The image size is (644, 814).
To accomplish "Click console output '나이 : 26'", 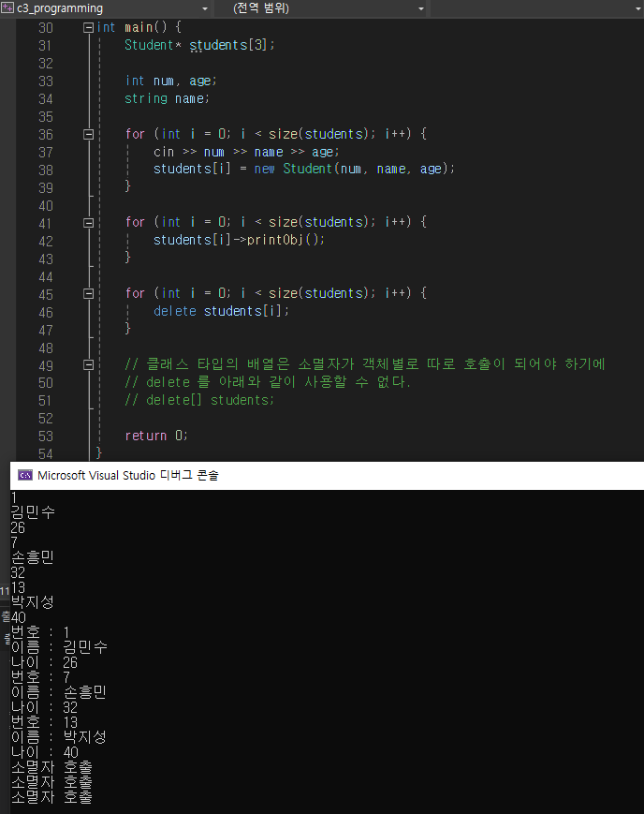I will click(x=44, y=662).
